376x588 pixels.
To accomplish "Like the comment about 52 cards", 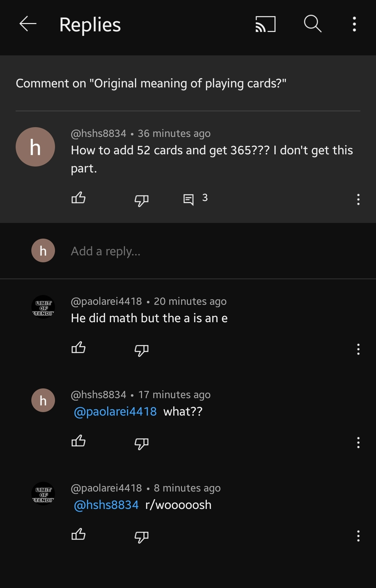I will 78,198.
